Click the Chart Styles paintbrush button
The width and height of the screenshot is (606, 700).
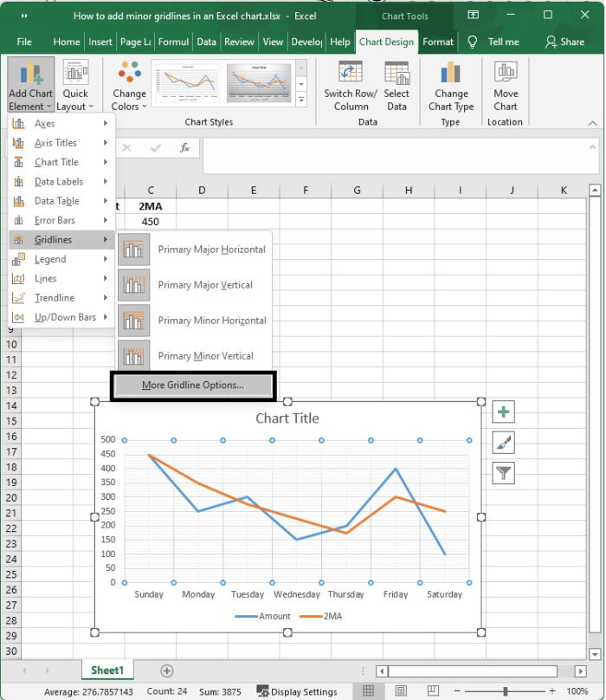click(503, 443)
